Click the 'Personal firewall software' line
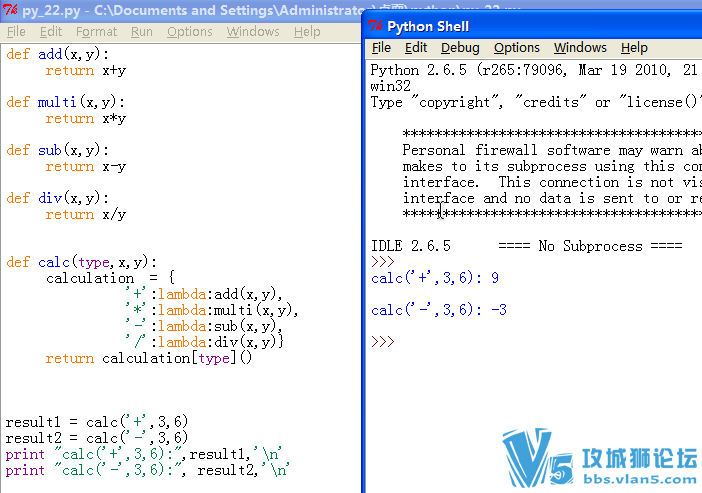The image size is (702, 493). pyautogui.click(x=552, y=150)
